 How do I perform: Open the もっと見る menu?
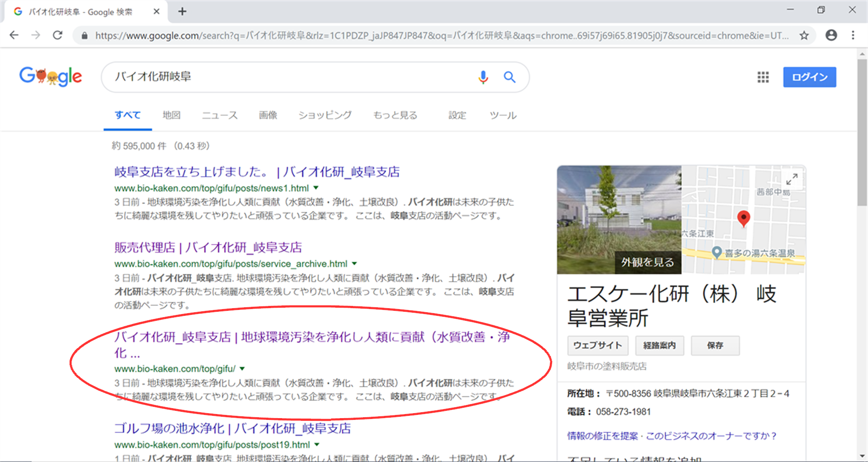[395, 115]
